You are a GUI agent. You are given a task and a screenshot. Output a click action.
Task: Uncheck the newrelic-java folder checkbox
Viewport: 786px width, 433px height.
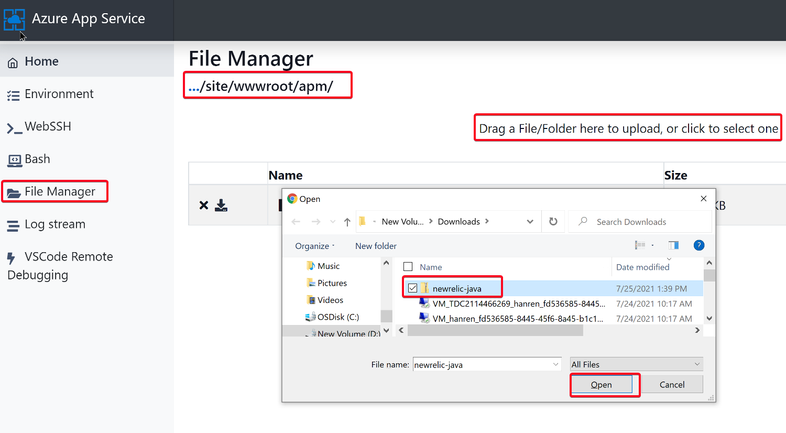click(413, 288)
